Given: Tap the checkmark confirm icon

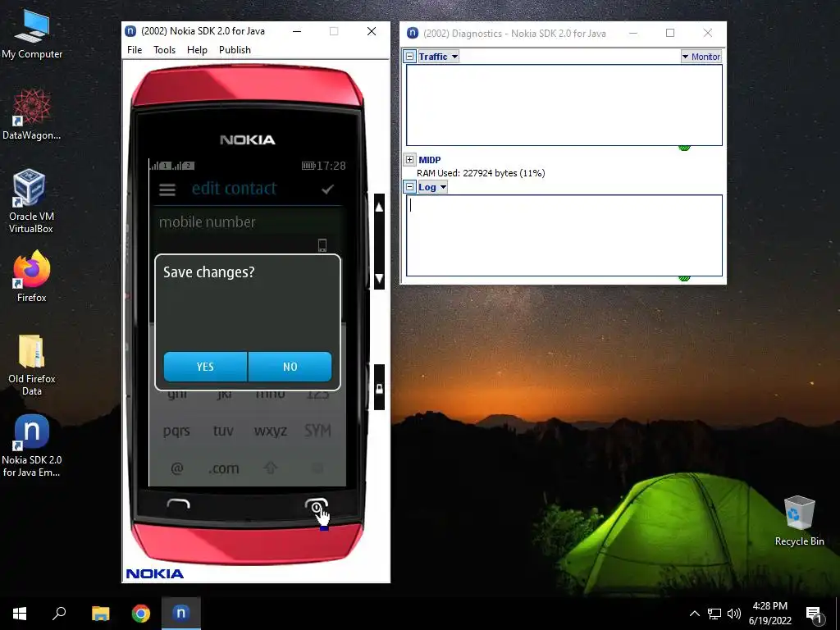Looking at the screenshot, I should [x=328, y=189].
